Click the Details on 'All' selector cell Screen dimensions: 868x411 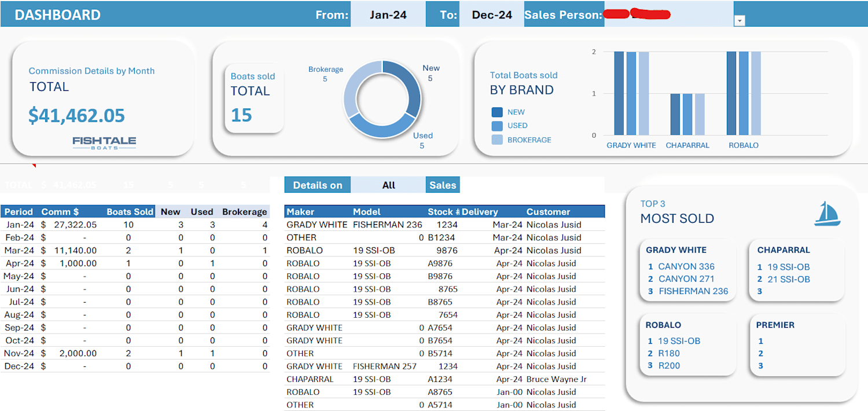point(388,185)
